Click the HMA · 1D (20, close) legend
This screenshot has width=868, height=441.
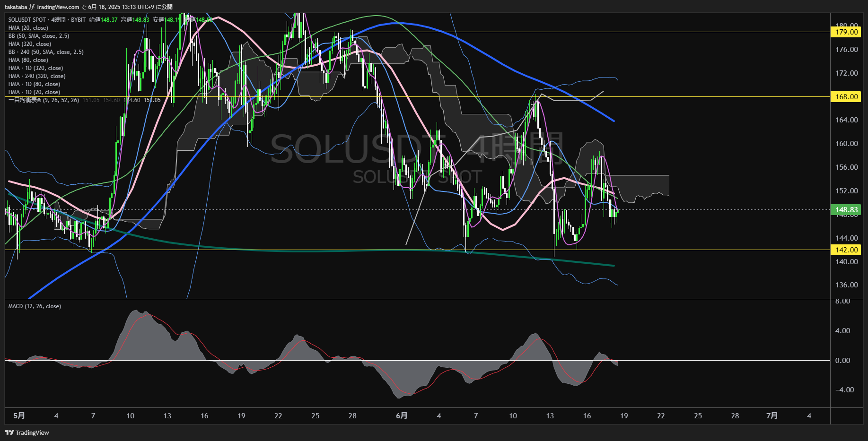coord(35,92)
